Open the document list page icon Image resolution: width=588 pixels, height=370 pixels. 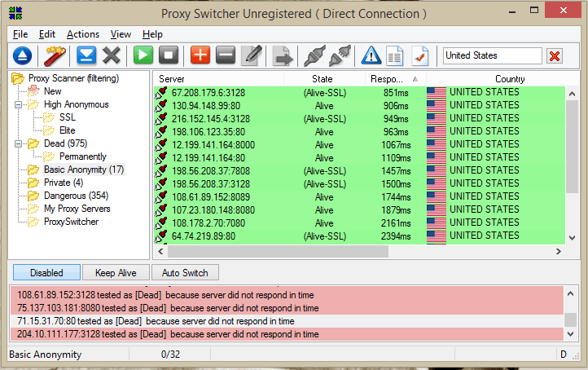(x=394, y=56)
